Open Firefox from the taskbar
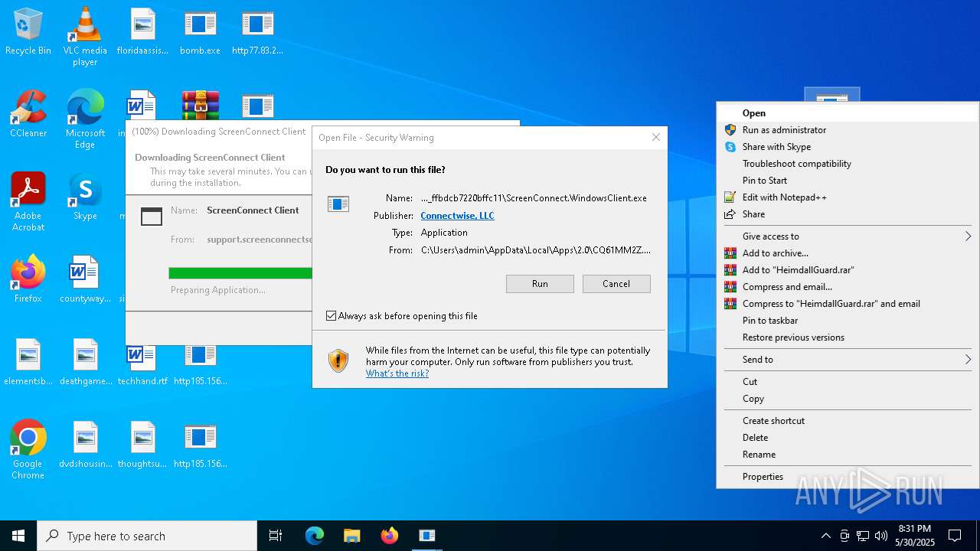 tap(390, 536)
